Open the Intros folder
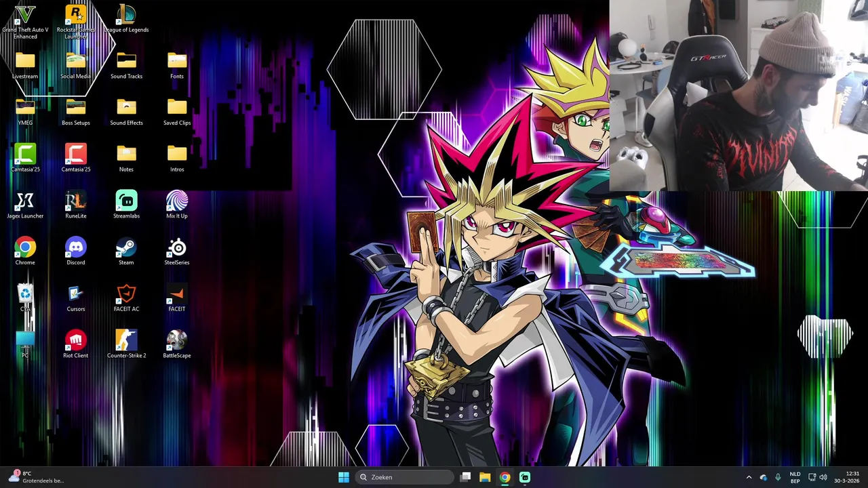 pyautogui.click(x=177, y=159)
